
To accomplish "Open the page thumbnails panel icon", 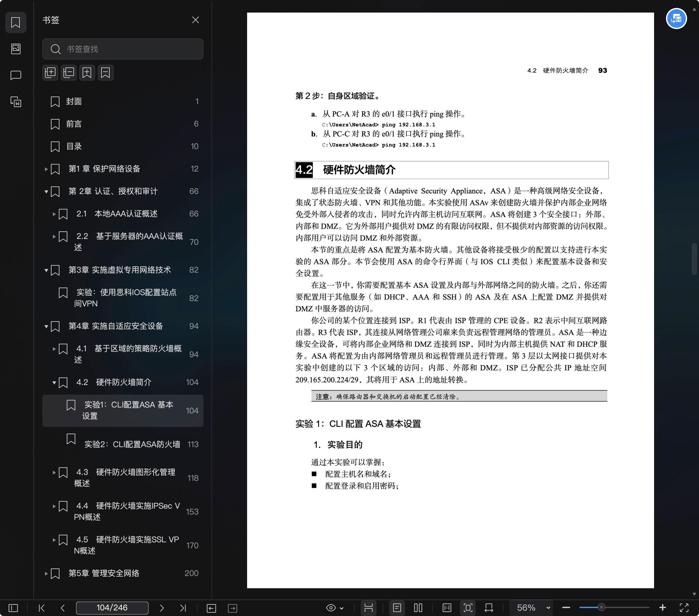I will point(16,49).
